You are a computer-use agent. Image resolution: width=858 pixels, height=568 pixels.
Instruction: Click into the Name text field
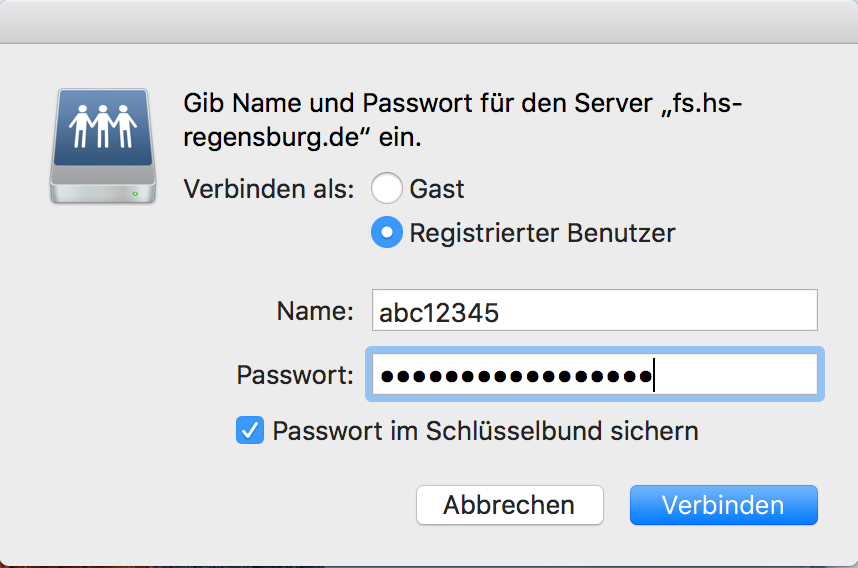(x=594, y=311)
